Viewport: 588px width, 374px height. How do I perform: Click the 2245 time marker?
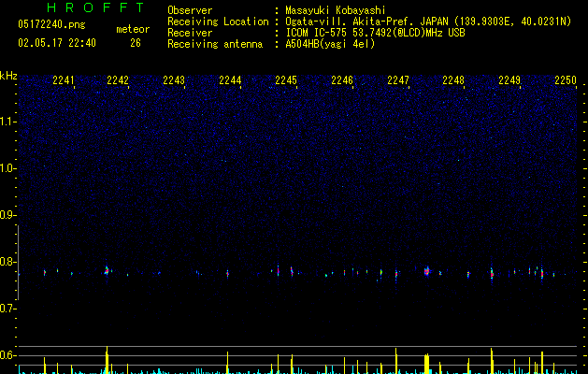point(286,80)
